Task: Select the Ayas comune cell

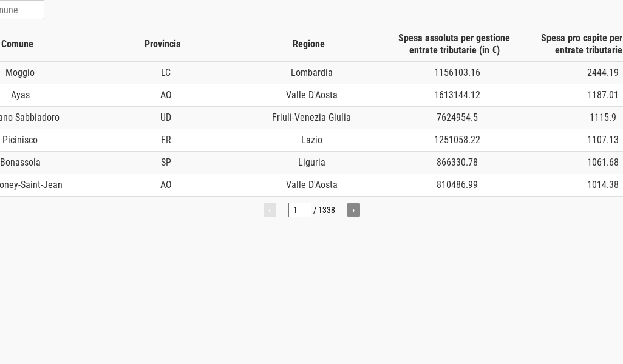Action: coord(20,95)
